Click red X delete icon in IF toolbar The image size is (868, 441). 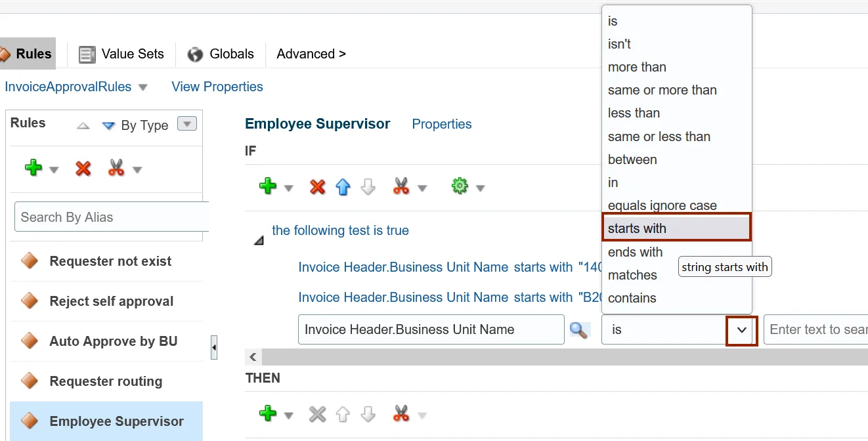[x=318, y=188]
